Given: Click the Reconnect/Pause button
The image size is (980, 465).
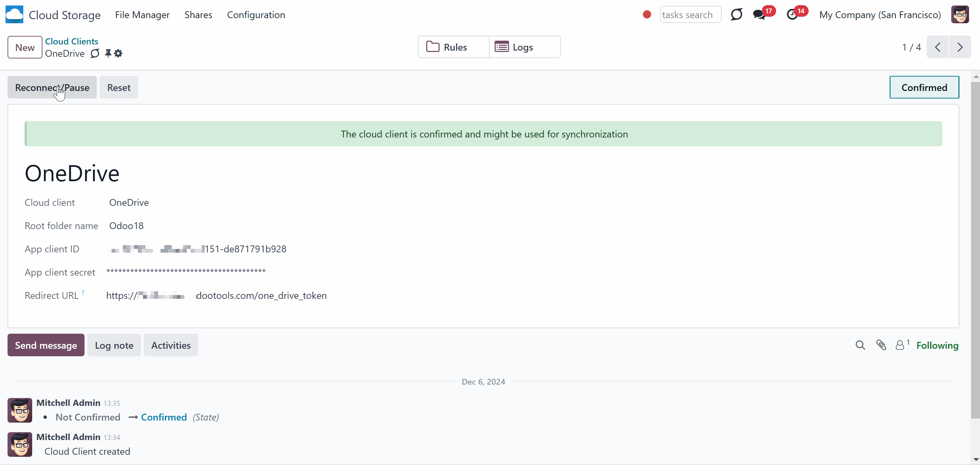Looking at the screenshot, I should coord(52,87).
